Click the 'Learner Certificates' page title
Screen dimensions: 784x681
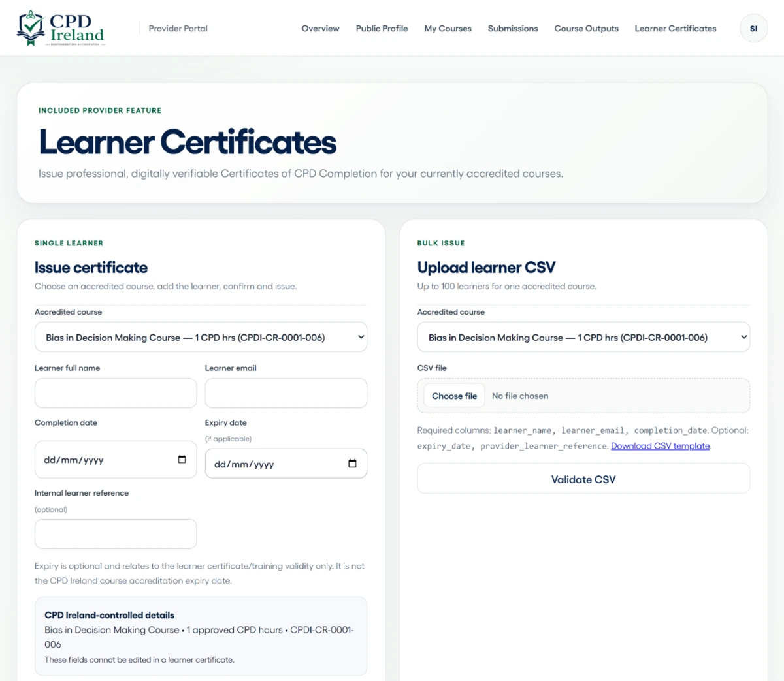click(x=188, y=142)
